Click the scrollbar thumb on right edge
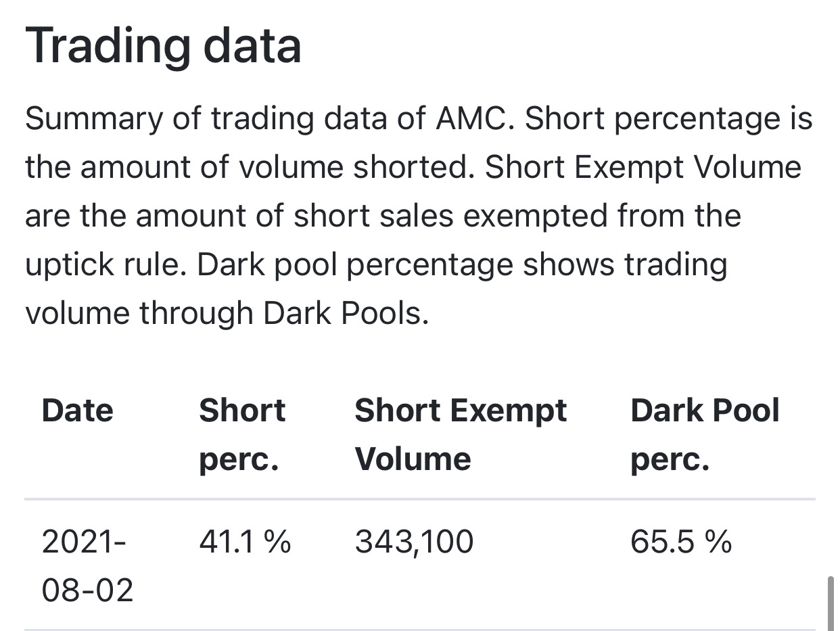 pos(831,602)
